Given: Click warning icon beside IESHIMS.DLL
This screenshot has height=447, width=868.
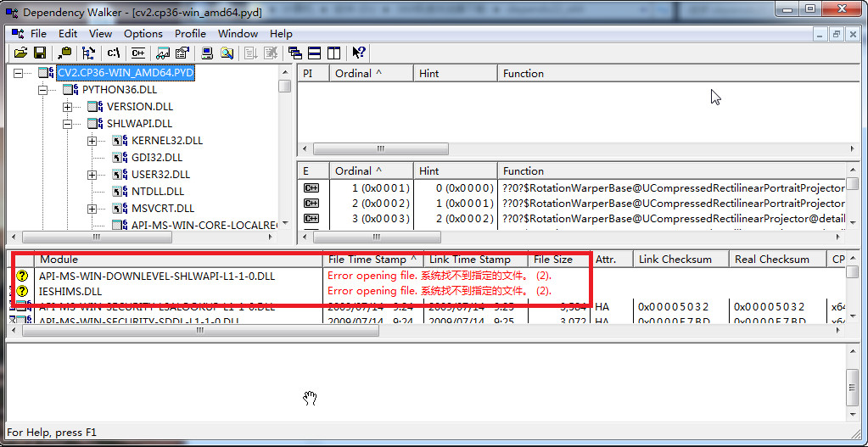Looking at the screenshot, I should coord(22,291).
